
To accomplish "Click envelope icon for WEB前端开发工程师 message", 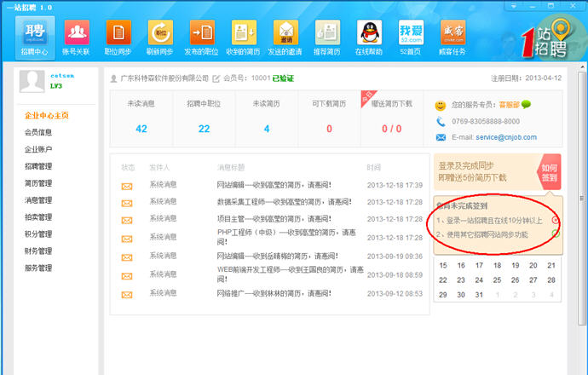I will point(127,276).
